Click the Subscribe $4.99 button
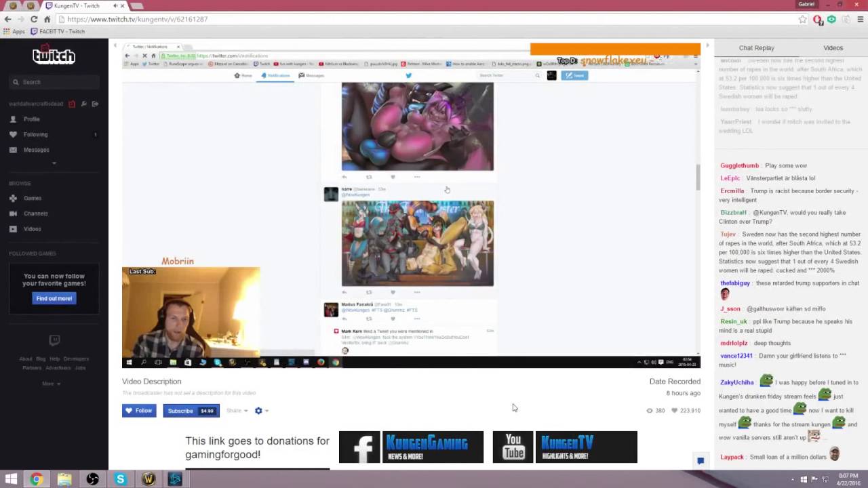 (191, 411)
